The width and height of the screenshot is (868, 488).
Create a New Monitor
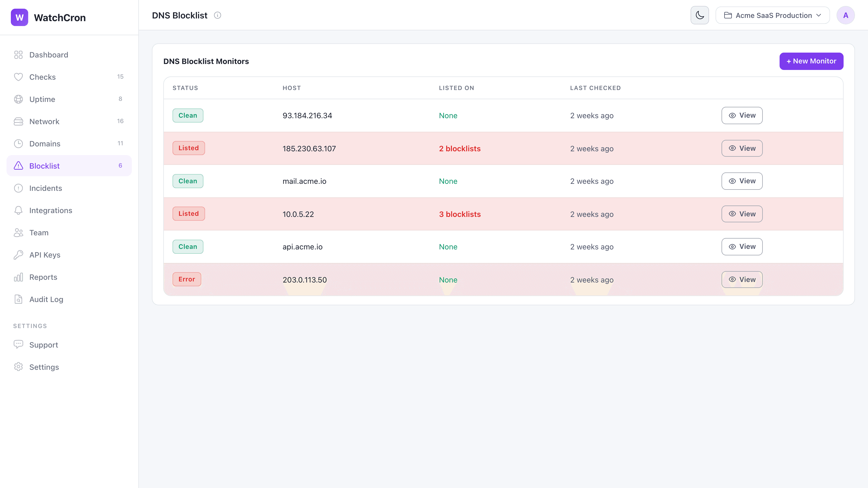pos(811,61)
